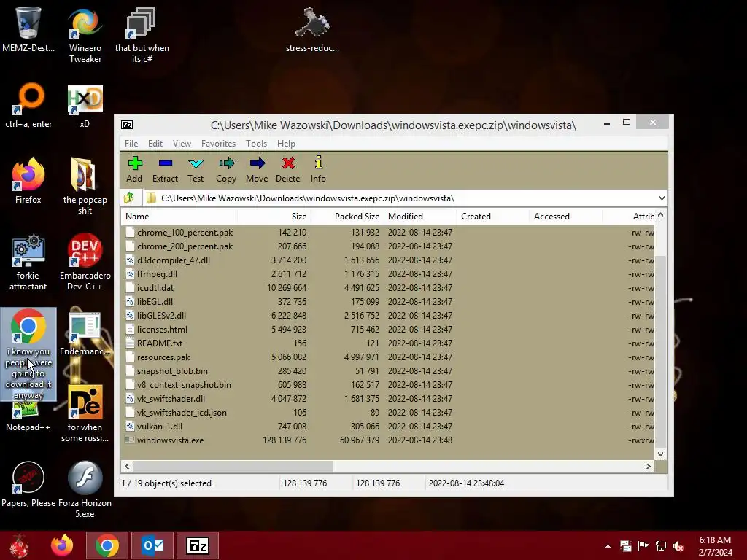747x560 pixels.
Task: Select vk_swiftshader_icd.json file row
Action: coord(388,413)
